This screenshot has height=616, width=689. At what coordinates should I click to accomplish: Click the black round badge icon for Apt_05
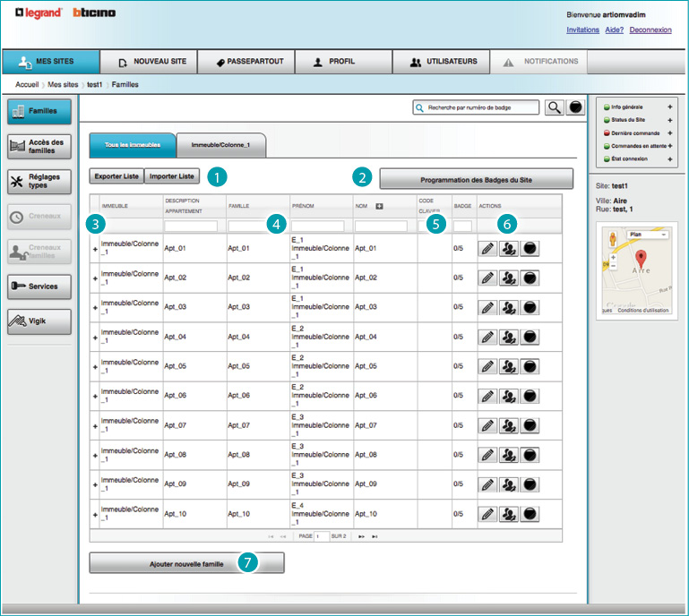click(x=530, y=366)
